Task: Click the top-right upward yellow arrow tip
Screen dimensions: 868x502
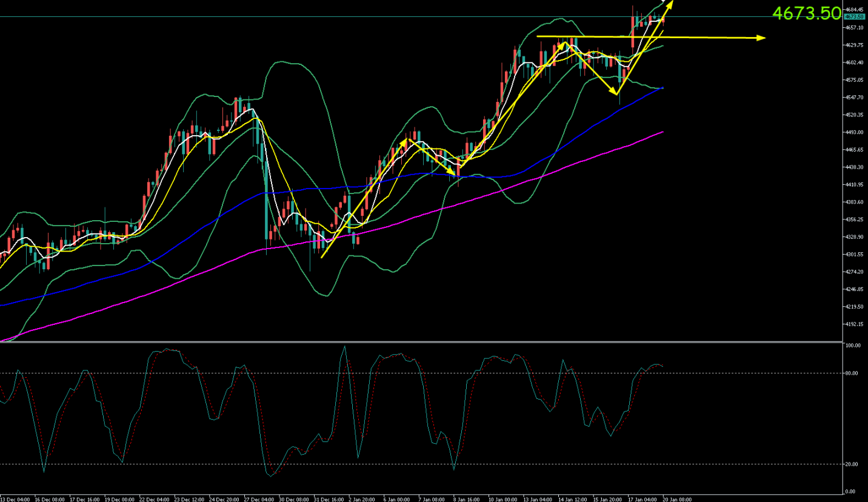Action: [670, 3]
